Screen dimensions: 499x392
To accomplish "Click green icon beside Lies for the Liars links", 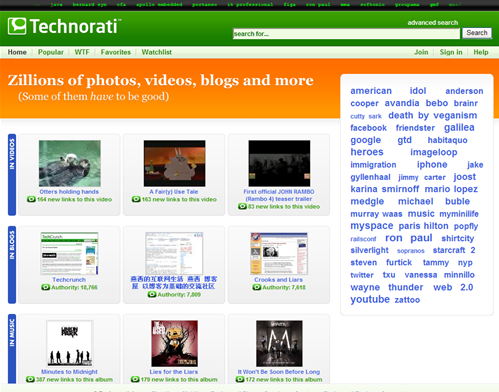I will click(135, 379).
